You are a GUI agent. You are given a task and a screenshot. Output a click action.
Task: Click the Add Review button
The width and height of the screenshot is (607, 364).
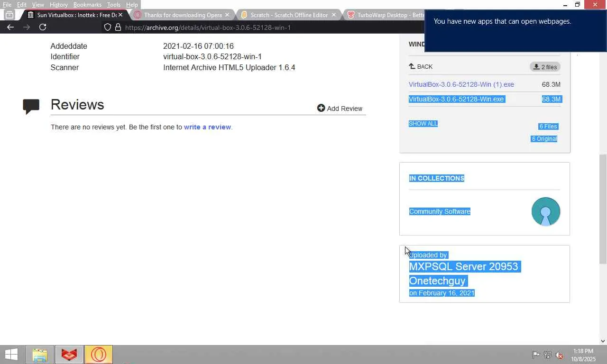[340, 109]
